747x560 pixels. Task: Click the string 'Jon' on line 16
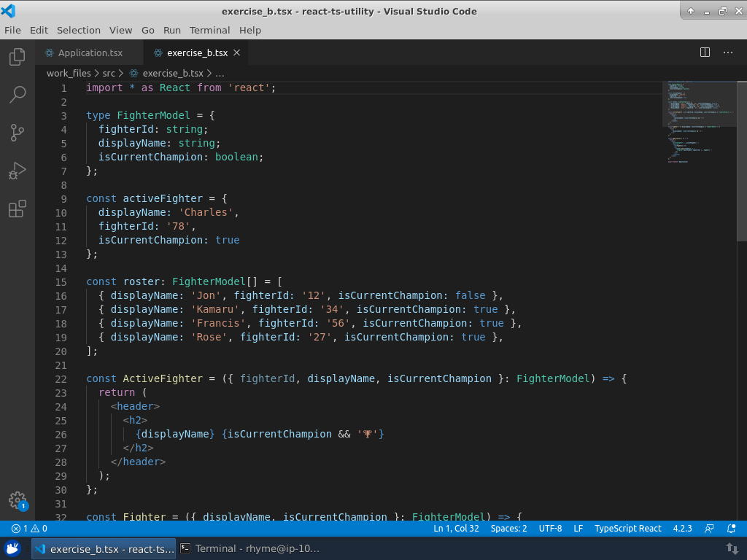coord(206,296)
